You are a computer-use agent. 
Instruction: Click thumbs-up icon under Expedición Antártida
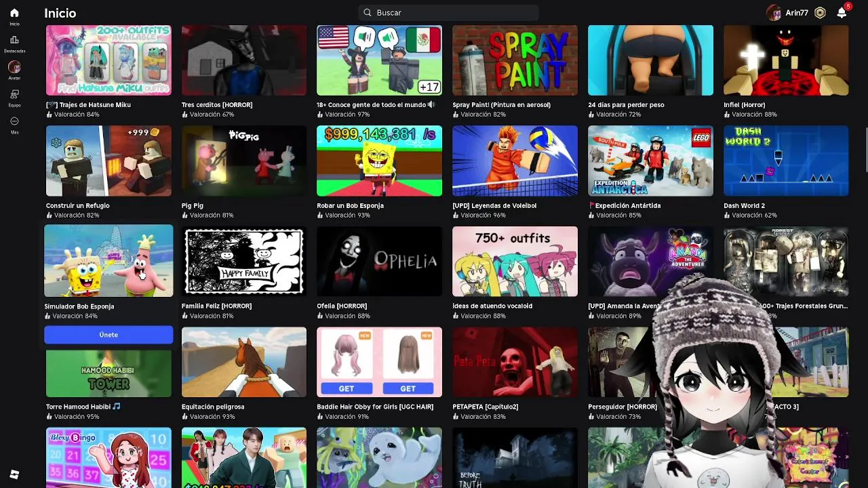click(x=591, y=215)
